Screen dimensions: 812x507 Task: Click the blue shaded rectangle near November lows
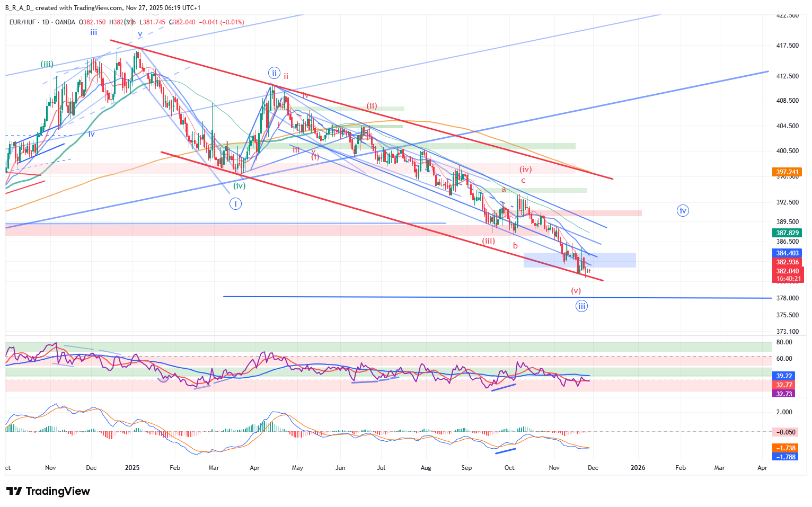tap(610, 260)
